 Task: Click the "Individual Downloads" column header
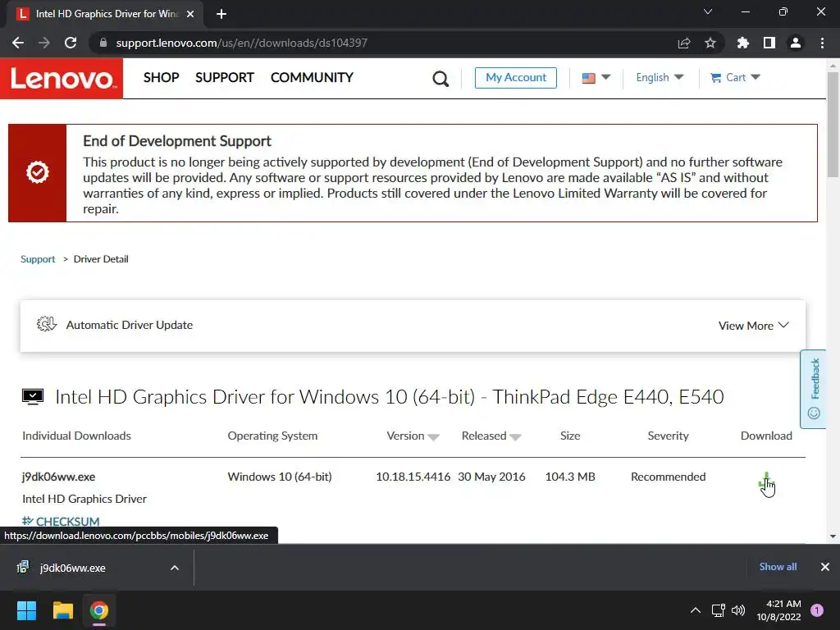click(76, 436)
